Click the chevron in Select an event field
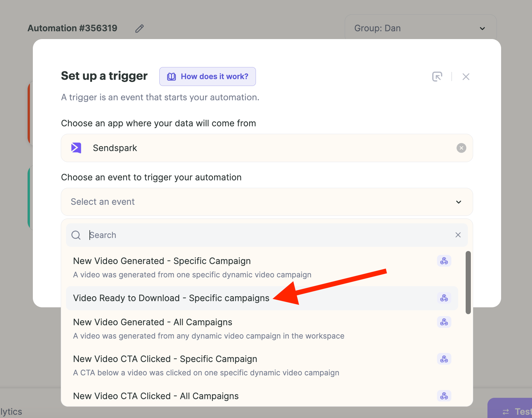 click(x=459, y=202)
